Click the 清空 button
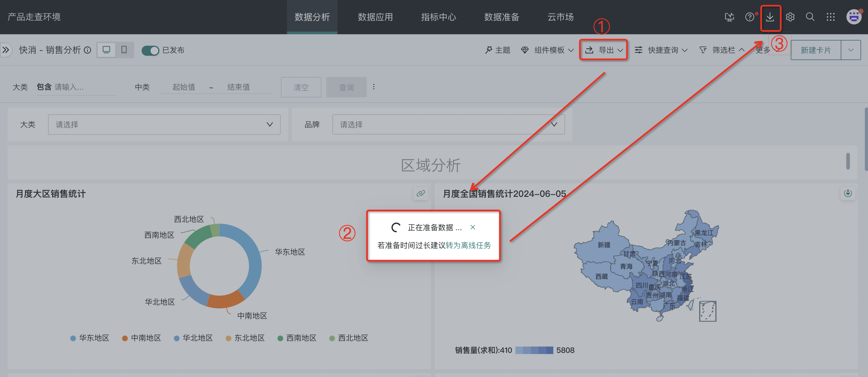The image size is (868, 377). click(300, 87)
